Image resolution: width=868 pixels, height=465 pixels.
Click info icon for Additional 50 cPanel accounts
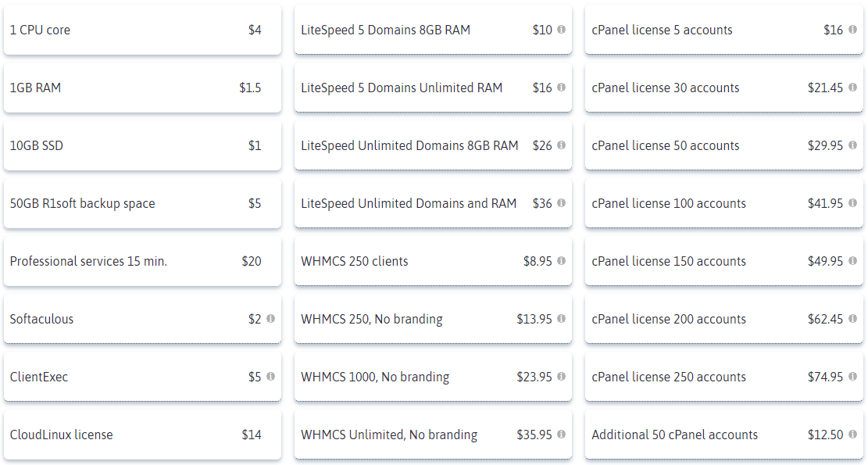[x=852, y=435]
